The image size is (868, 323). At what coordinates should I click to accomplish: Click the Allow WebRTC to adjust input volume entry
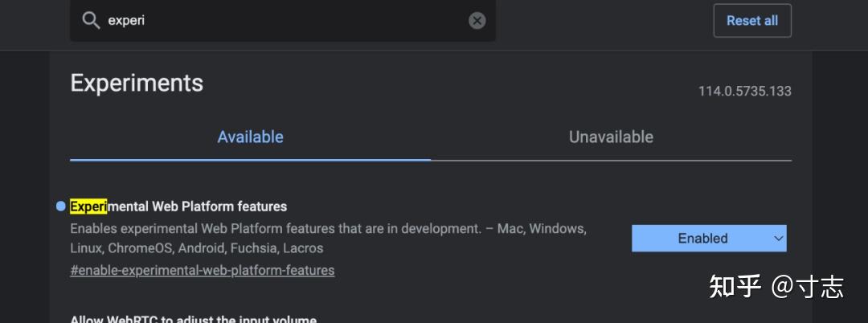click(x=194, y=319)
